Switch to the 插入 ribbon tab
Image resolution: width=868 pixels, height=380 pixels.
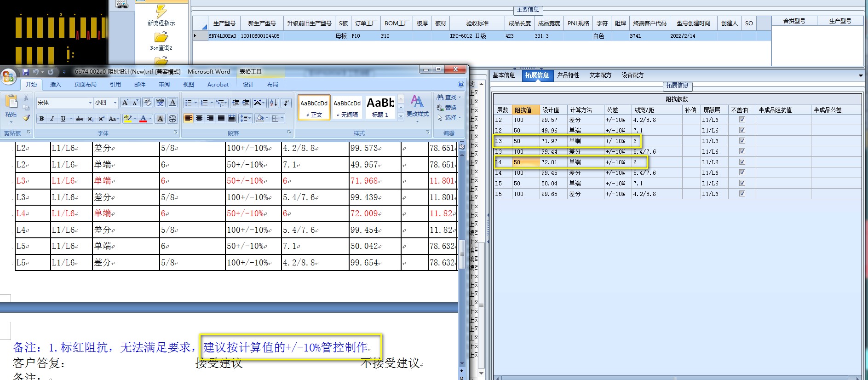pyautogui.click(x=55, y=85)
